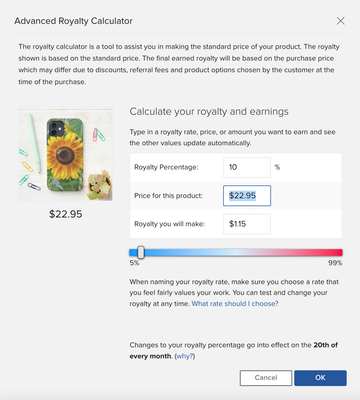This screenshot has height=400, width=360.
Task: Click the 99% maximum slider label
Action: [335, 263]
